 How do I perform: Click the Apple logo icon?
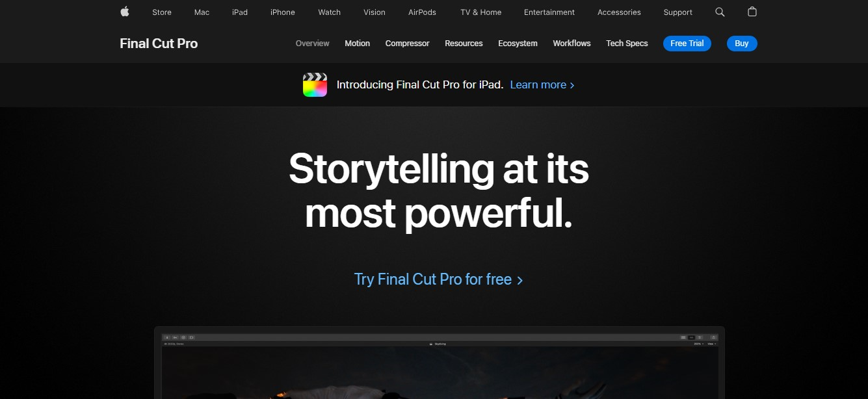click(125, 12)
